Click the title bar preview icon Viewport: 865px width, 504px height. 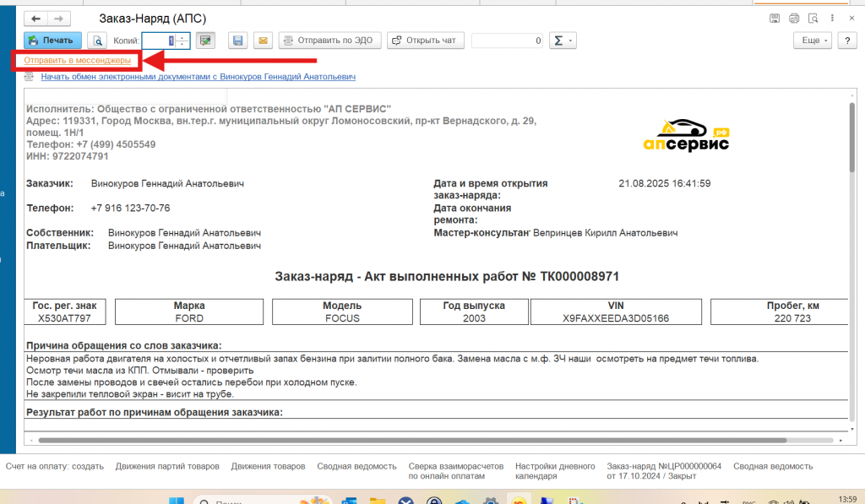tap(813, 18)
